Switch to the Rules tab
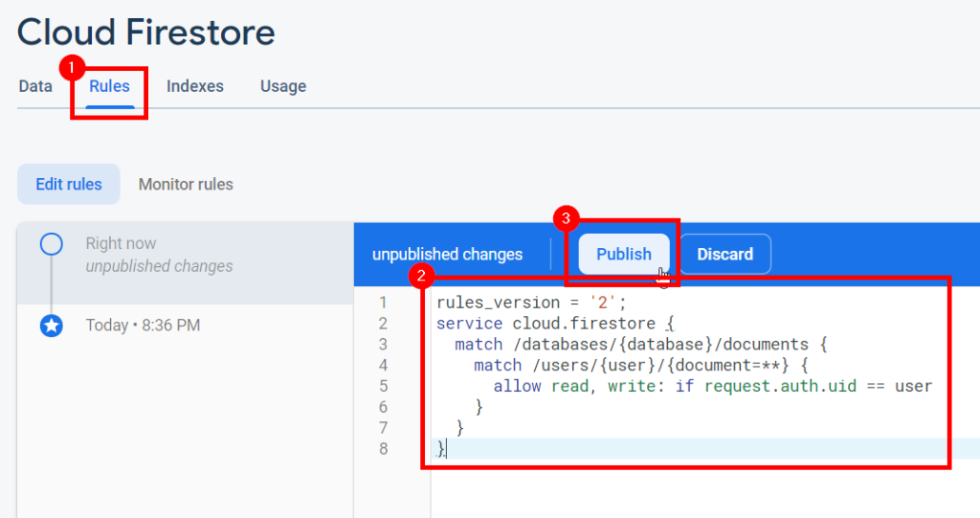 (109, 86)
